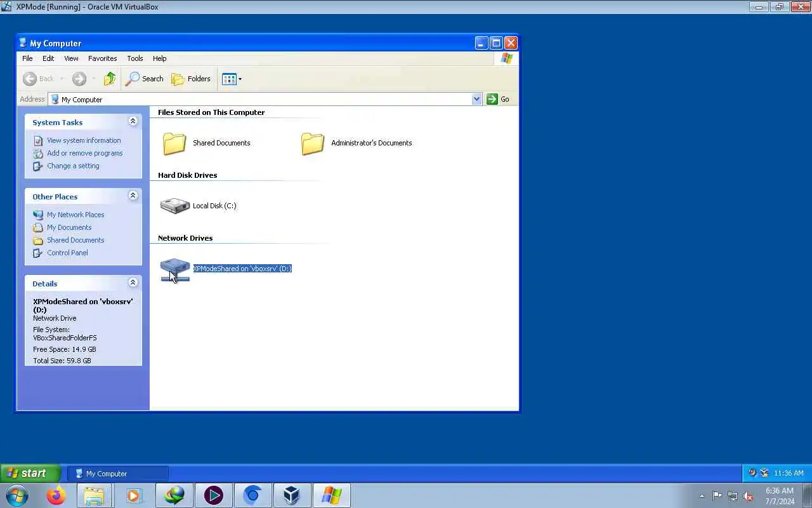Select the XPModeShared network drive icon
812x508 pixels.
click(x=174, y=269)
